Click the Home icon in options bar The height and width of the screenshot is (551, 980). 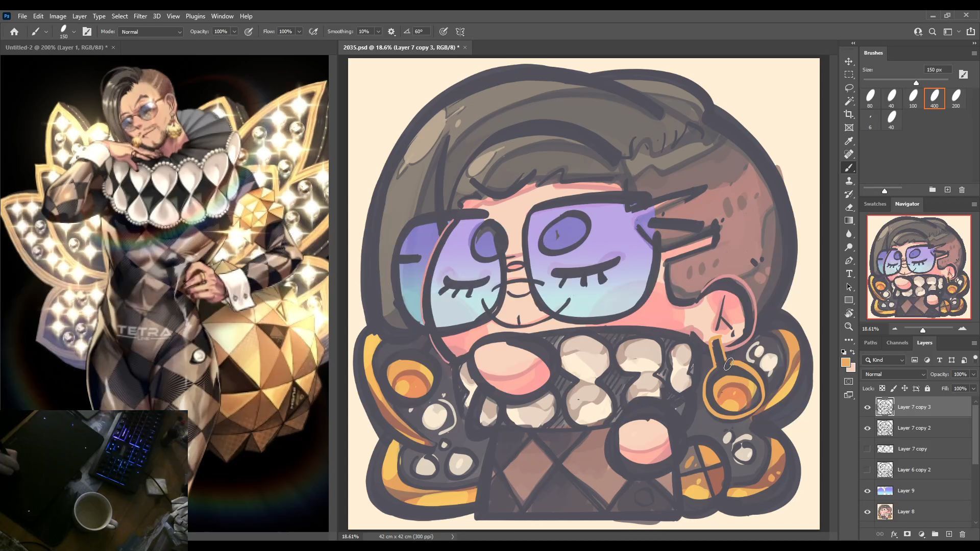14,32
